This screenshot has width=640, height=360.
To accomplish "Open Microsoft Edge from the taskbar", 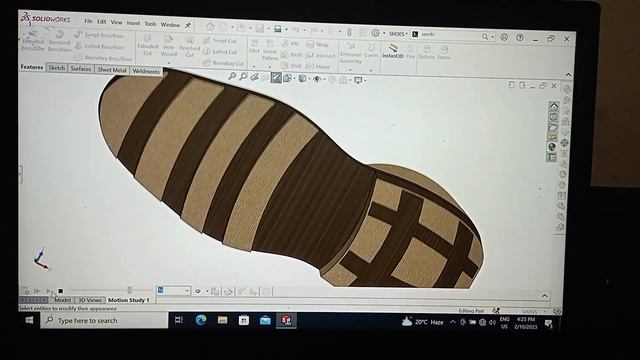I will point(201,320).
